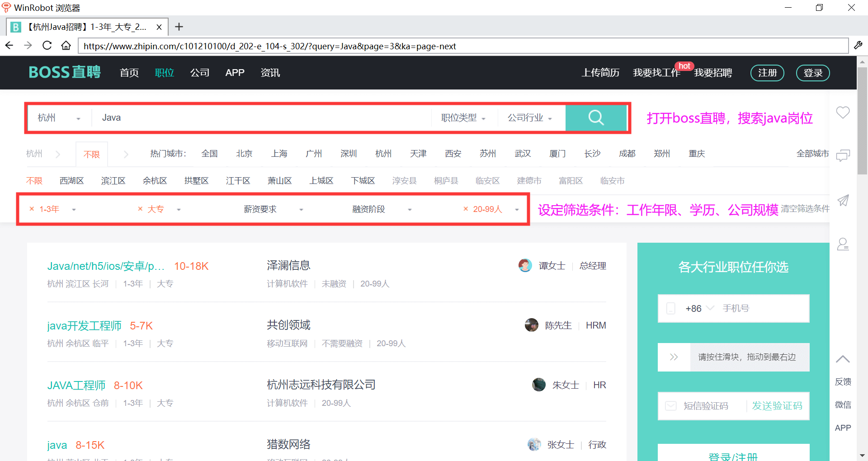Choose 北京 from hot cities
The width and height of the screenshot is (868, 461).
tap(244, 154)
